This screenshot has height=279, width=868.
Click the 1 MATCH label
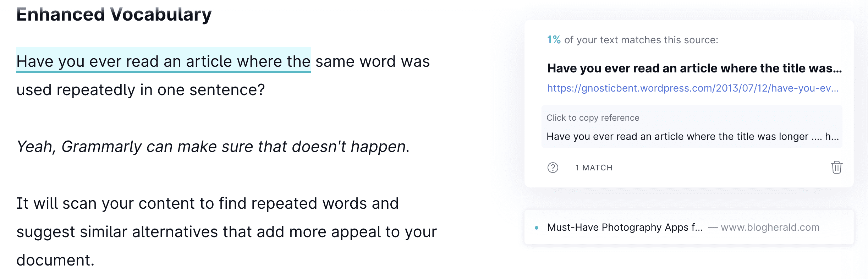click(594, 168)
